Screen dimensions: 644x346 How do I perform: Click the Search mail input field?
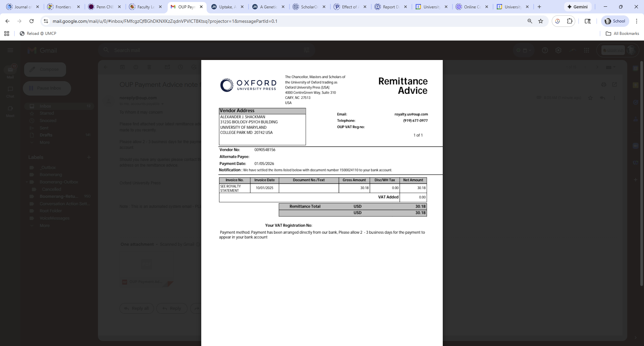(x=201, y=50)
